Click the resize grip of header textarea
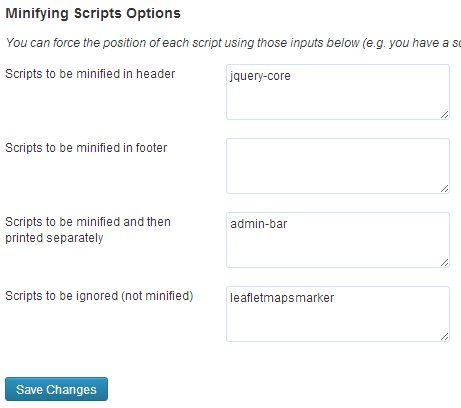This screenshot has width=461, height=408. (x=445, y=115)
